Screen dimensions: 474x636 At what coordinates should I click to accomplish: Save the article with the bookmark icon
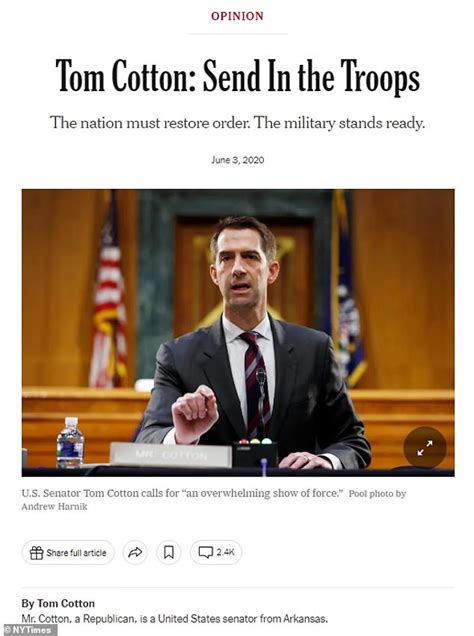click(169, 552)
